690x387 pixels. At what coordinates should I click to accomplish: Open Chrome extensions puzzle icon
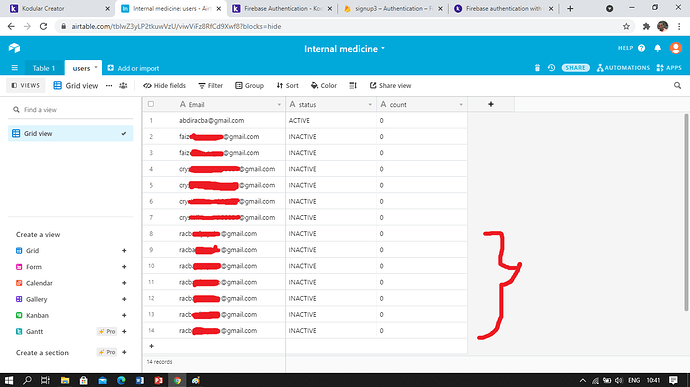point(646,26)
